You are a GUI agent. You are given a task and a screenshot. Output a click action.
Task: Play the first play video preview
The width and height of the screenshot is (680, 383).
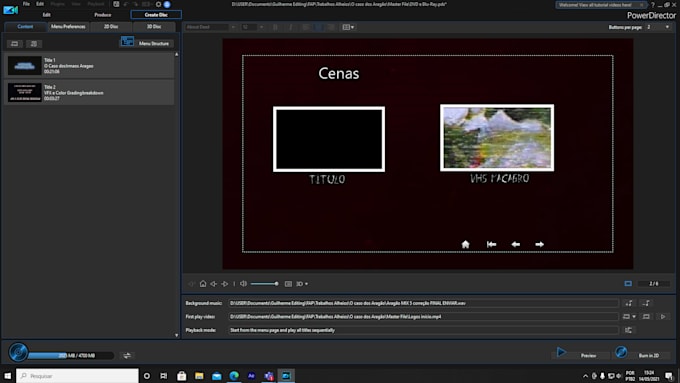click(x=663, y=317)
